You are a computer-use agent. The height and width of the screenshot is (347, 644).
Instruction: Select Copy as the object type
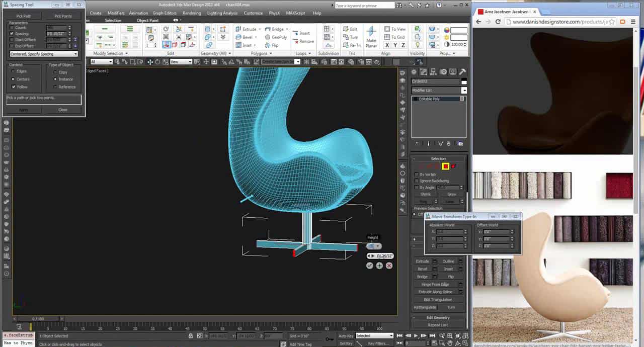55,72
